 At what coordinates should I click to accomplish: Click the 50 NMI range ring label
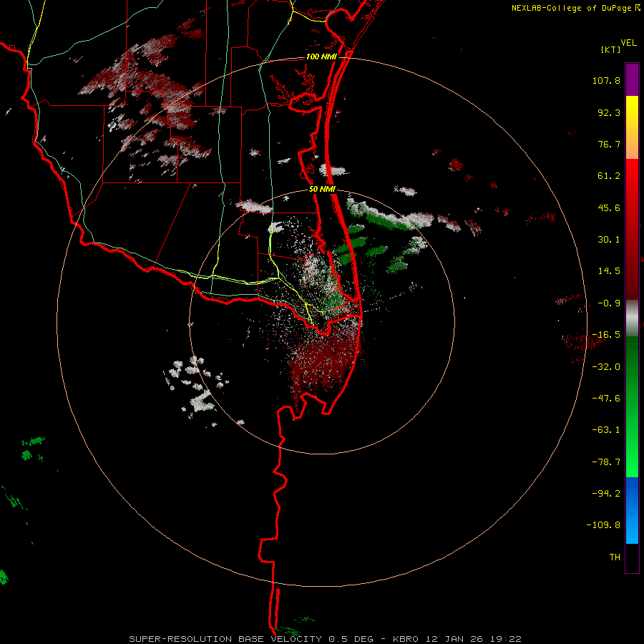pos(323,190)
